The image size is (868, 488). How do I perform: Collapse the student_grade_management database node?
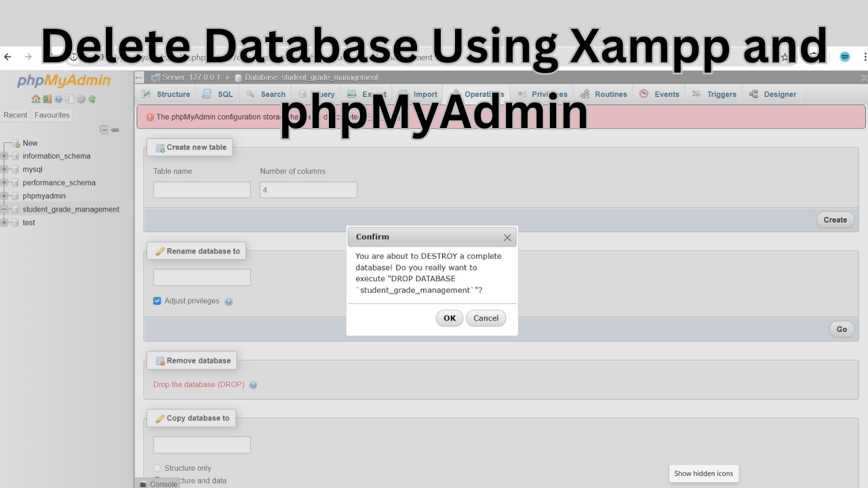coord(5,209)
